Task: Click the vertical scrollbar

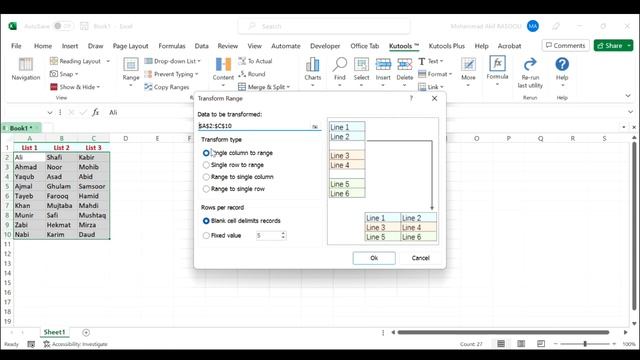Action: click(634, 226)
